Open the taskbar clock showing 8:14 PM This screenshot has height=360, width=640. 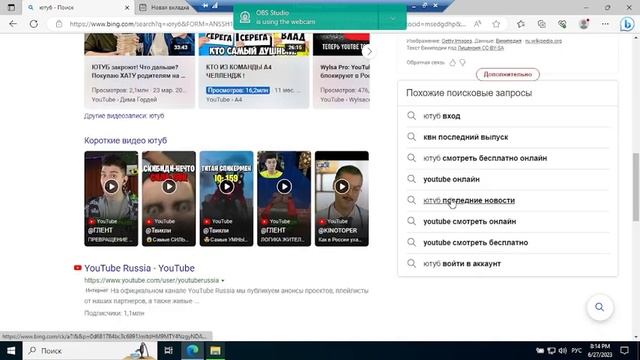coord(600,351)
